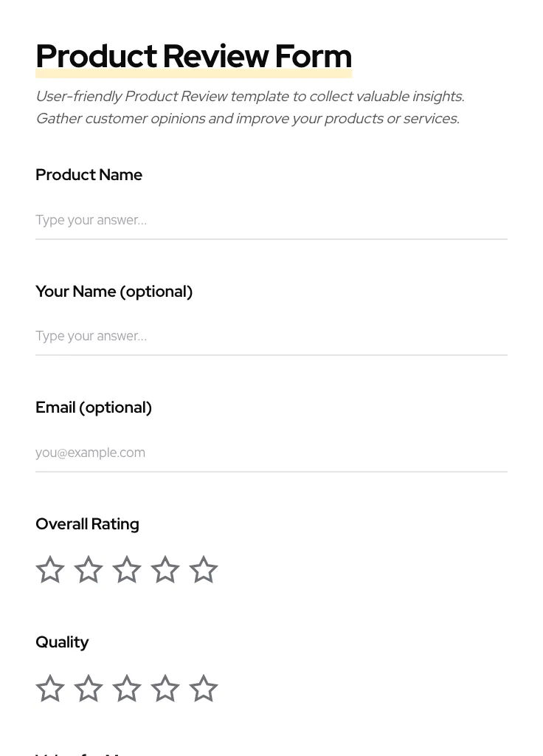Rate Quality with three stars
The height and width of the screenshot is (756, 543).
pyautogui.click(x=127, y=688)
